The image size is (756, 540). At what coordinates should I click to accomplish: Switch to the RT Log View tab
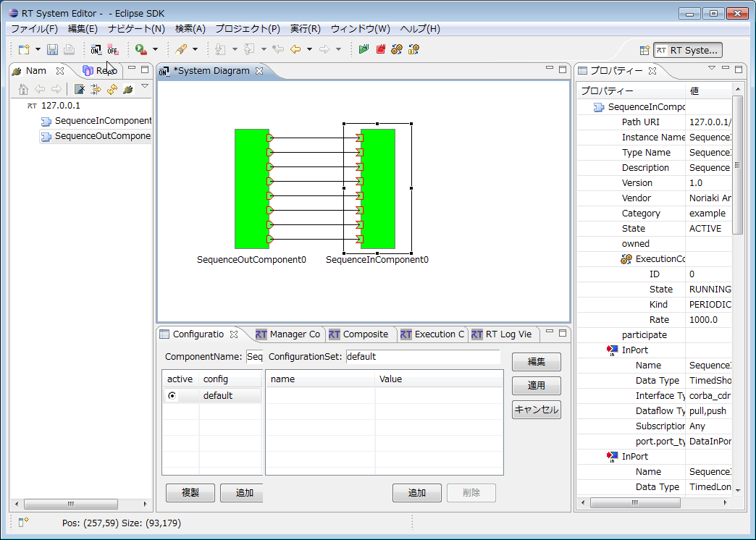[502, 334]
